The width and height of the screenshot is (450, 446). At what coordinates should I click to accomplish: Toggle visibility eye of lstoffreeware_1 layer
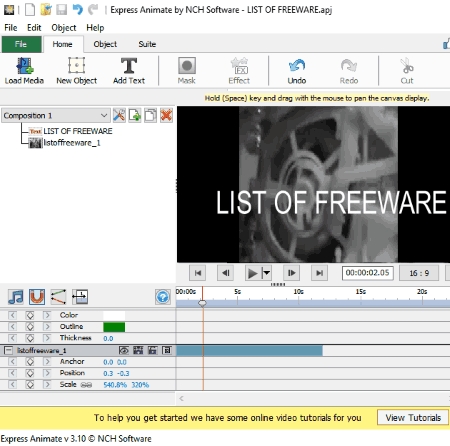pos(124,350)
